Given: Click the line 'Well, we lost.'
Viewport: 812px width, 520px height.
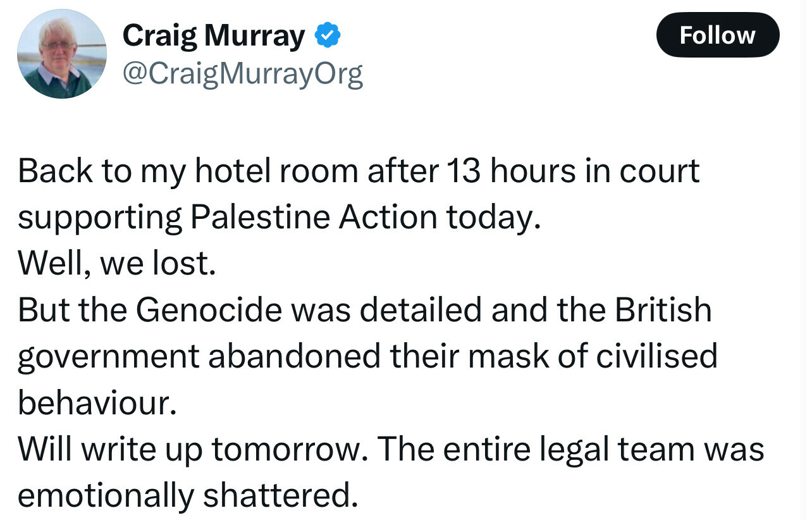Looking at the screenshot, I should 117,264.
